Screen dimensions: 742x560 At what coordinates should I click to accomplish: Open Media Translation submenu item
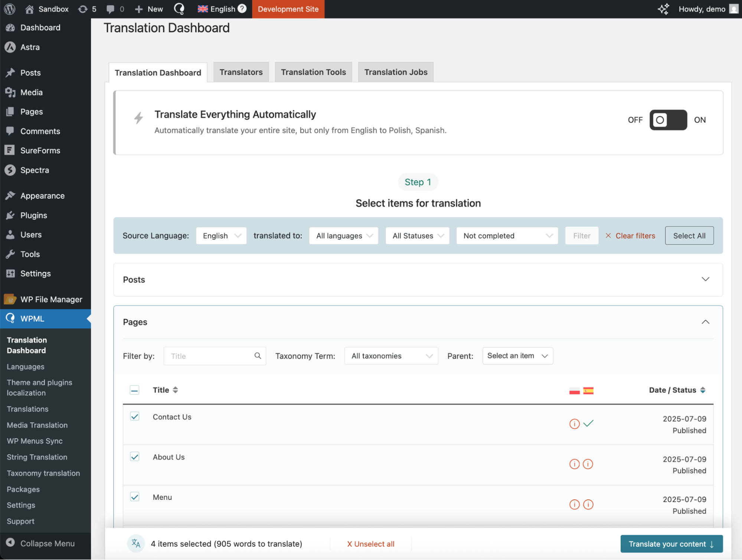37,425
